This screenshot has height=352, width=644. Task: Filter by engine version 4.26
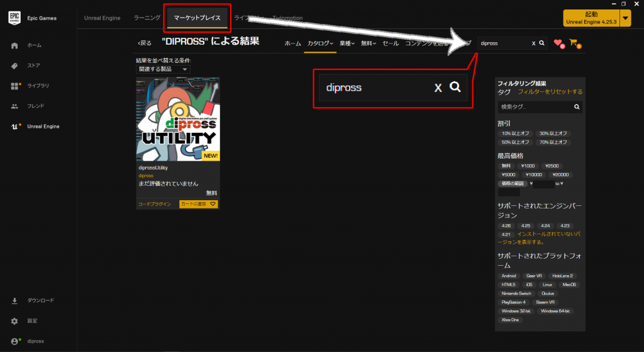click(x=506, y=226)
